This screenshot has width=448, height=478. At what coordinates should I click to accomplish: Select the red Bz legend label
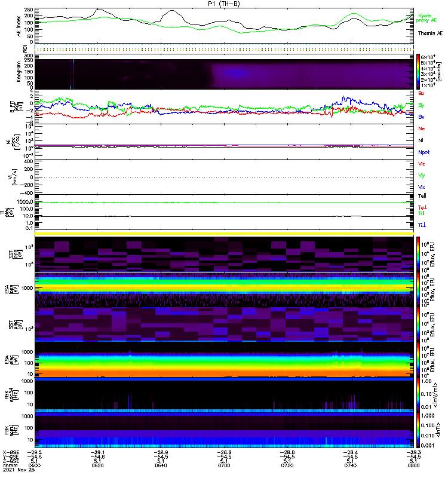pyautogui.click(x=421, y=94)
